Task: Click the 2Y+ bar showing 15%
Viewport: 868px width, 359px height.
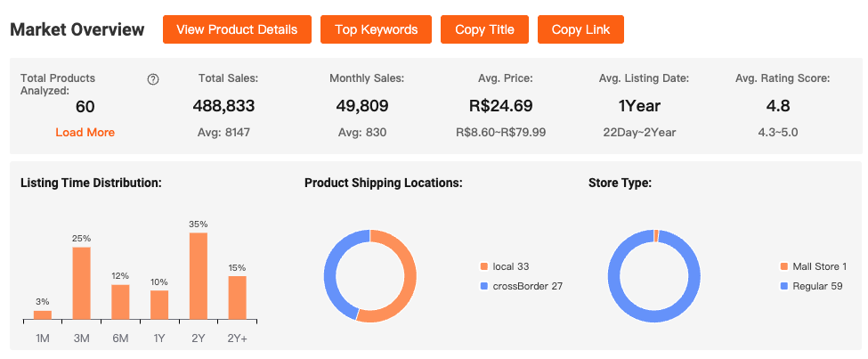Action: [x=237, y=298]
